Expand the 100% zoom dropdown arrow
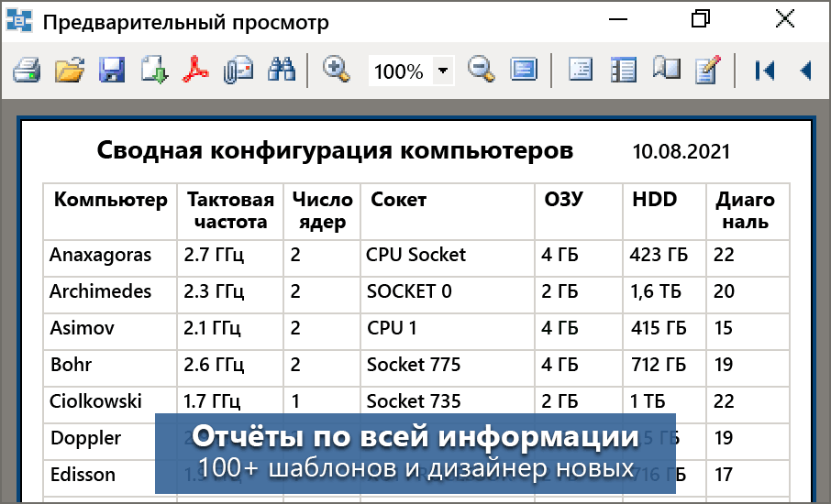The image size is (831, 504). click(443, 71)
